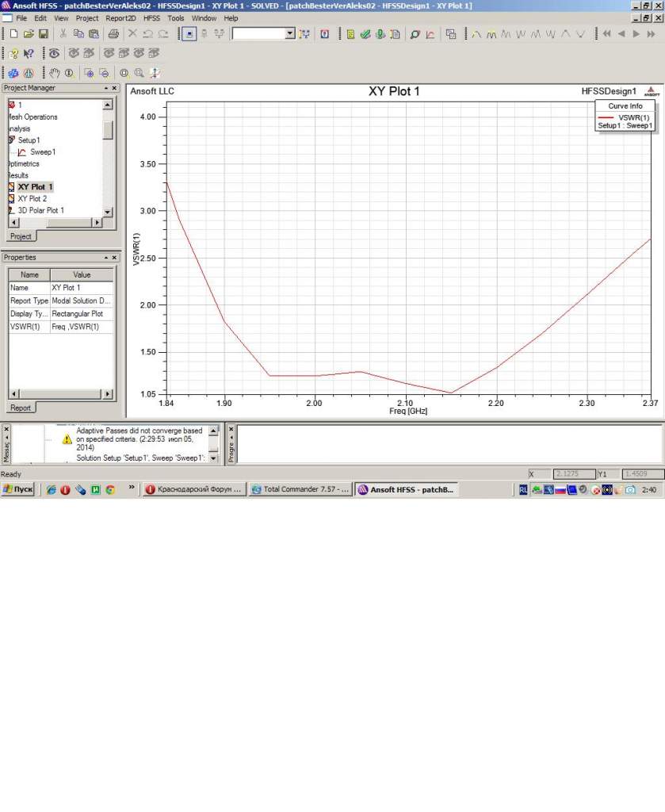Viewport: 665px width, 812px height.
Task: Select XY Plot 2 in Results
Action: (32, 198)
